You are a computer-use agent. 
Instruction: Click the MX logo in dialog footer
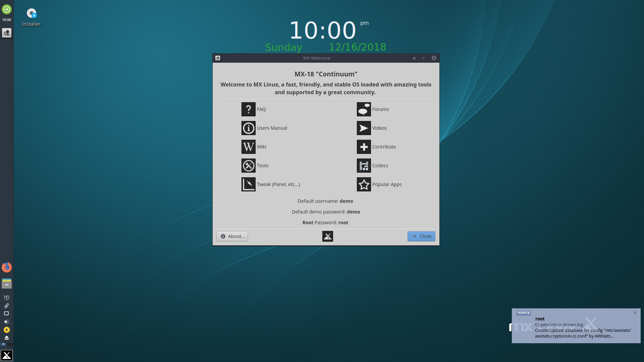[x=328, y=236]
